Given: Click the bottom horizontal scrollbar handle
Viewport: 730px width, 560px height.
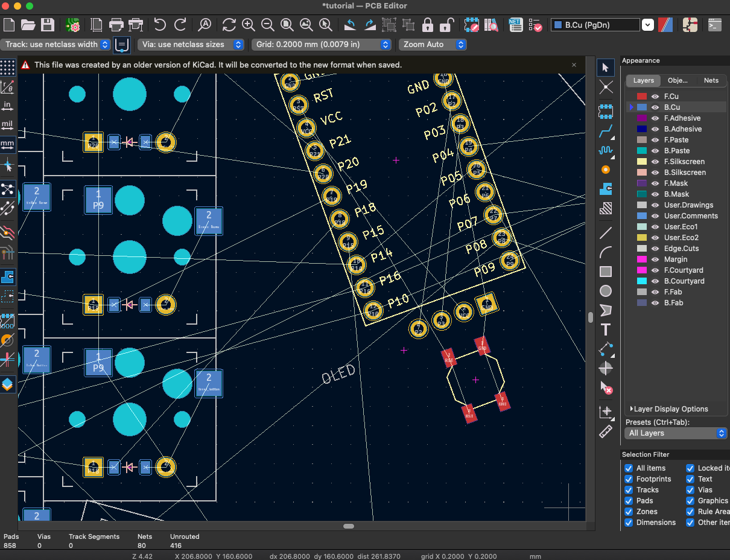Looking at the screenshot, I should click(349, 526).
